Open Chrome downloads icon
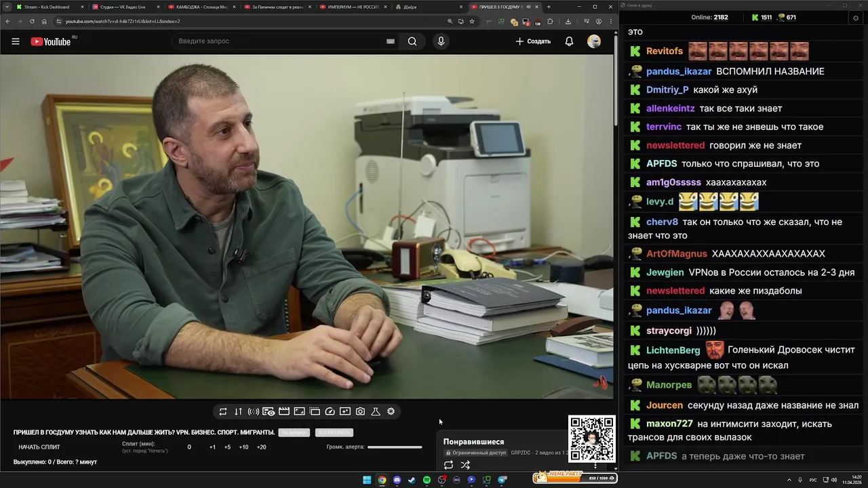This screenshot has height=488, width=868. coord(568,21)
